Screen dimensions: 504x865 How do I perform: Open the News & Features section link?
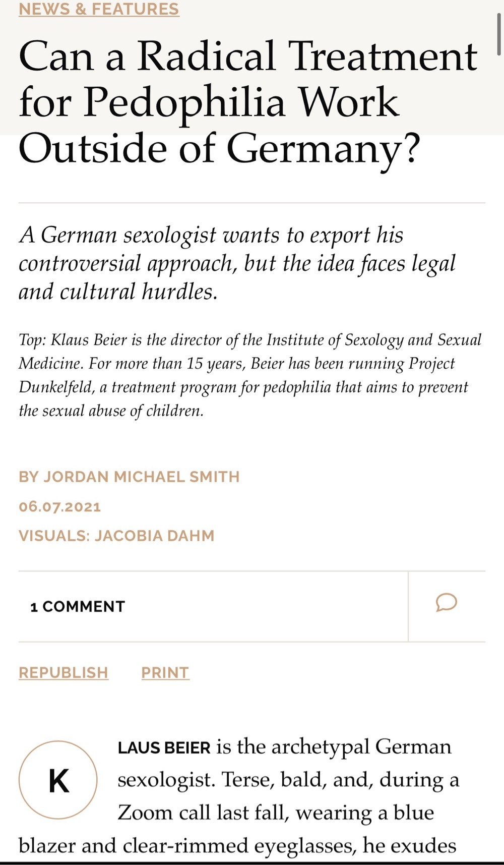click(x=99, y=9)
